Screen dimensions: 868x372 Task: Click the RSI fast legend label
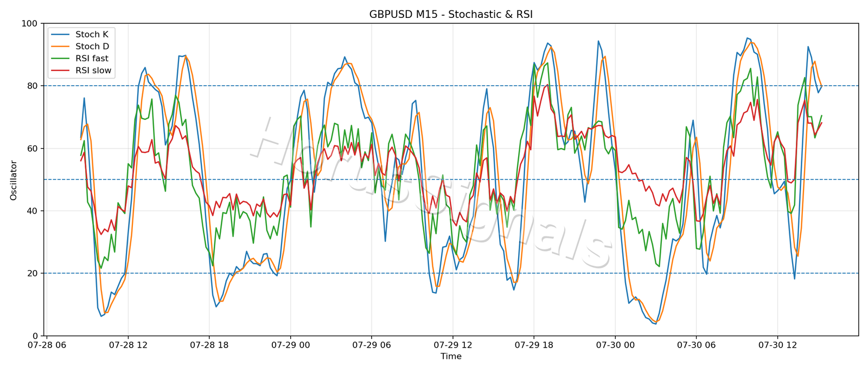point(92,59)
